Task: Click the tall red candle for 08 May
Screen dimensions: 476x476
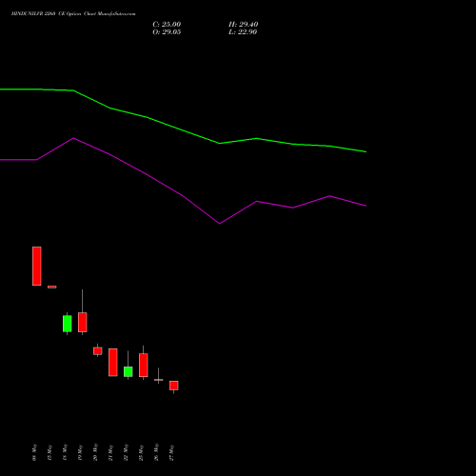Action: tap(37, 266)
